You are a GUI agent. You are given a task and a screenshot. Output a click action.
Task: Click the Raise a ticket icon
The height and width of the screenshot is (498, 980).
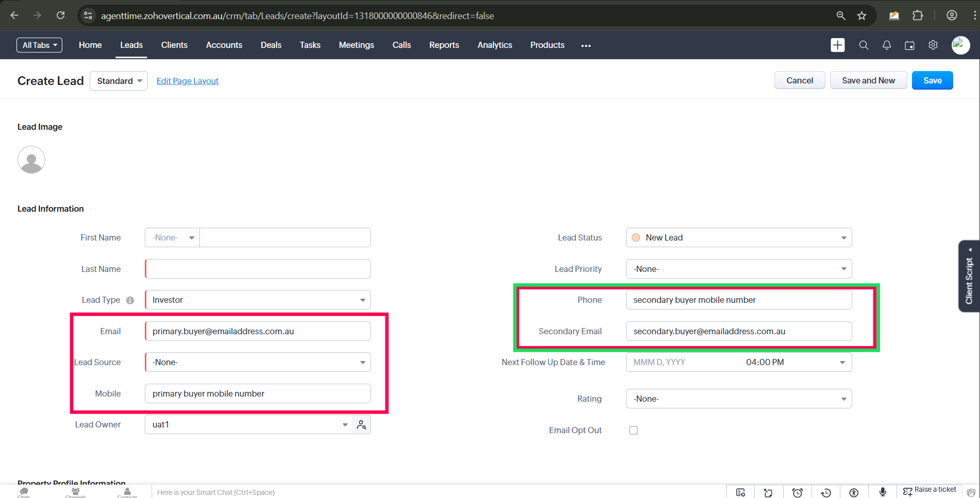tap(907, 492)
